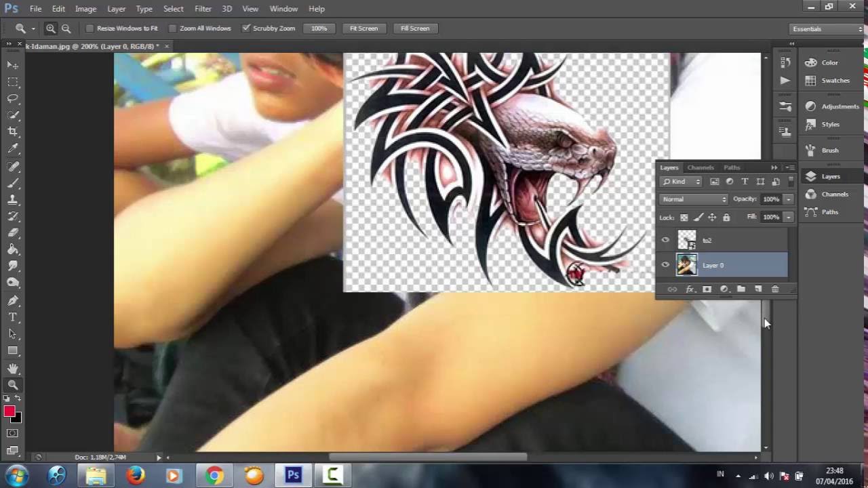Viewport: 868px width, 488px height.
Task: Create a new layer group folder
Action: point(741,289)
